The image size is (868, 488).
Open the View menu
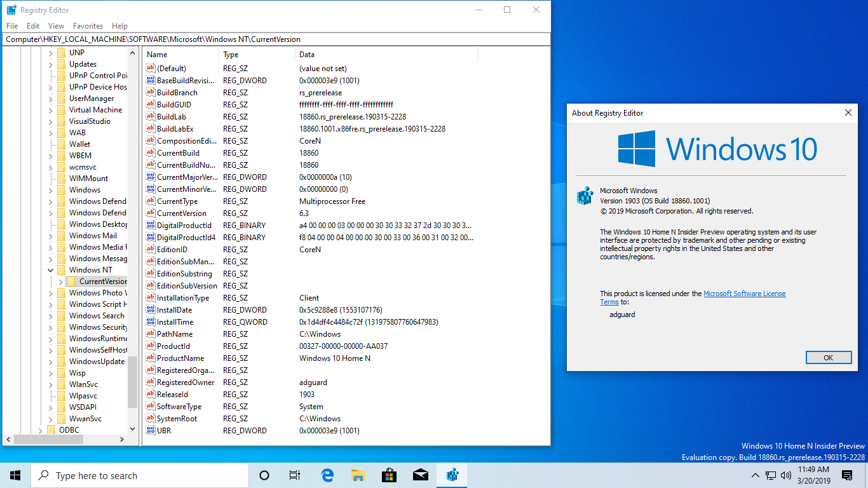56,26
